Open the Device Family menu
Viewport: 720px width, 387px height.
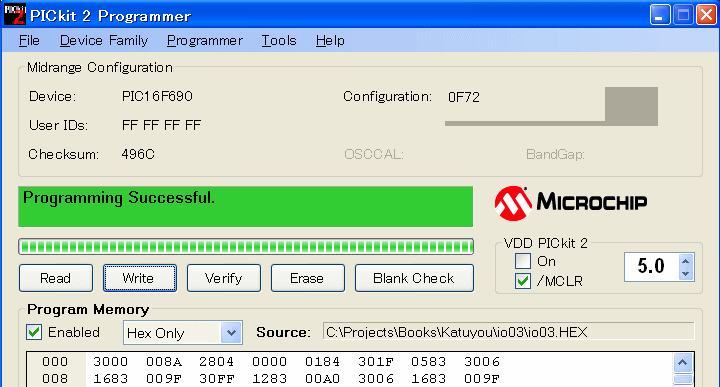pos(104,41)
